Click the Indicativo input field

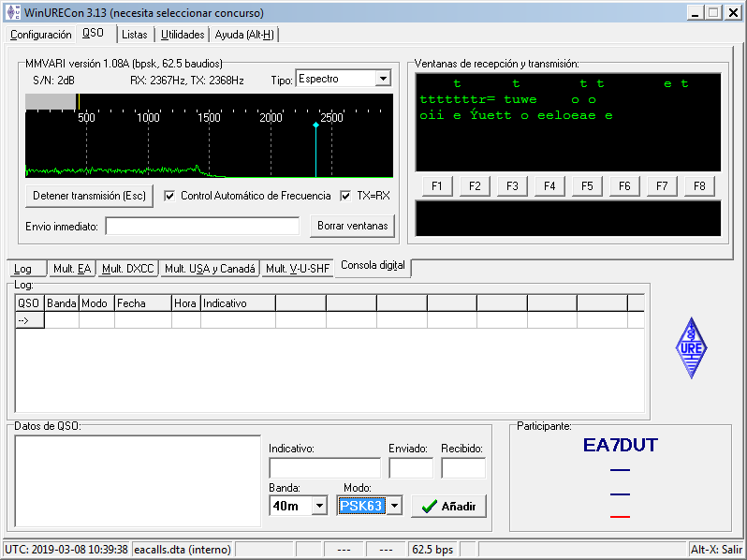pyautogui.click(x=324, y=468)
